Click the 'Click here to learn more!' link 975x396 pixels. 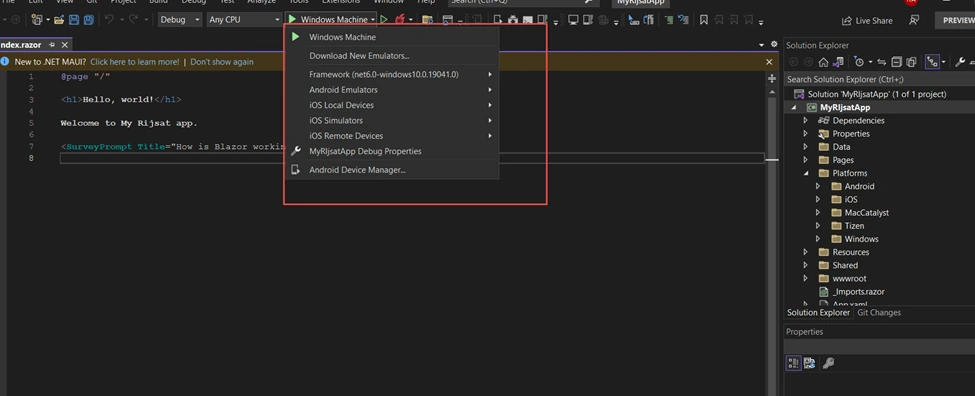tap(135, 62)
